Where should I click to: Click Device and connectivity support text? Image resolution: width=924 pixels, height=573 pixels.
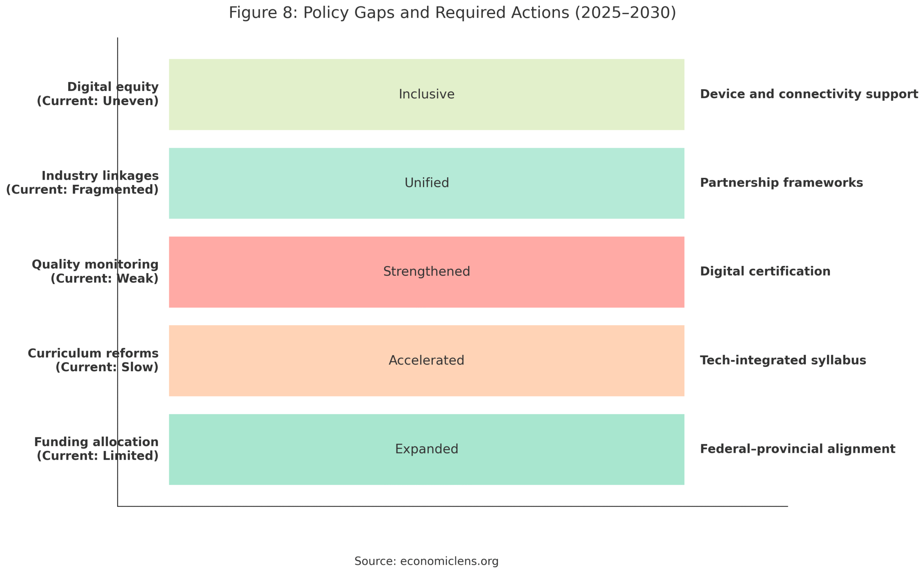(x=809, y=94)
